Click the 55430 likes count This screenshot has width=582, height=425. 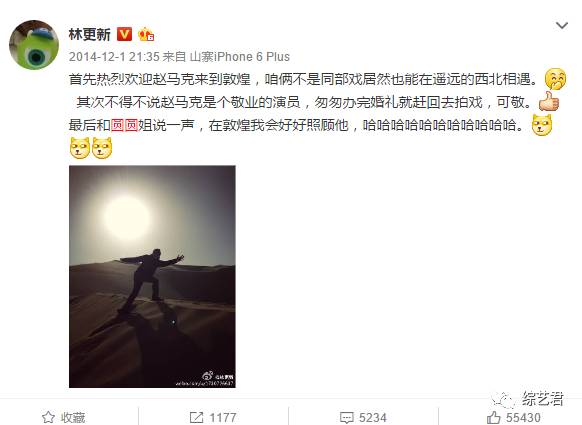pos(523,418)
